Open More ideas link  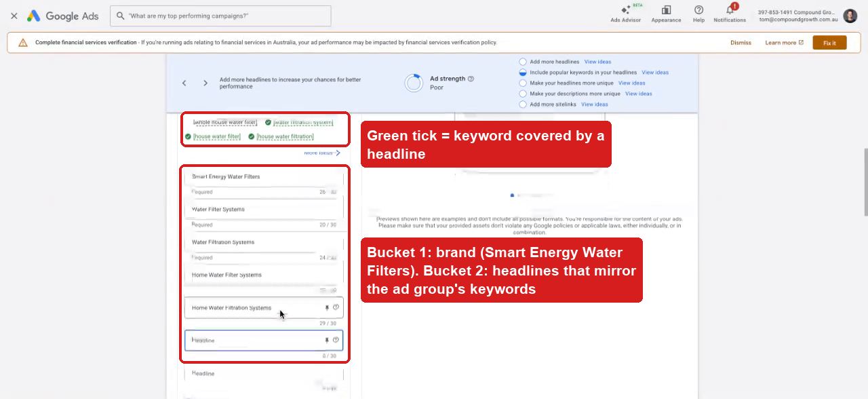pos(322,153)
